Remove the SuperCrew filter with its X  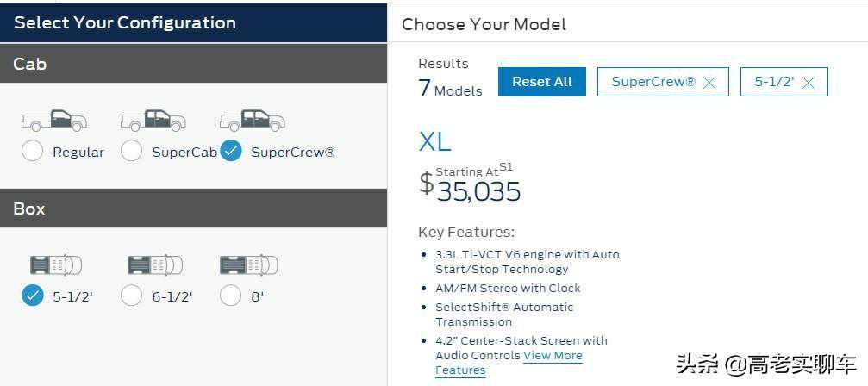709,83
